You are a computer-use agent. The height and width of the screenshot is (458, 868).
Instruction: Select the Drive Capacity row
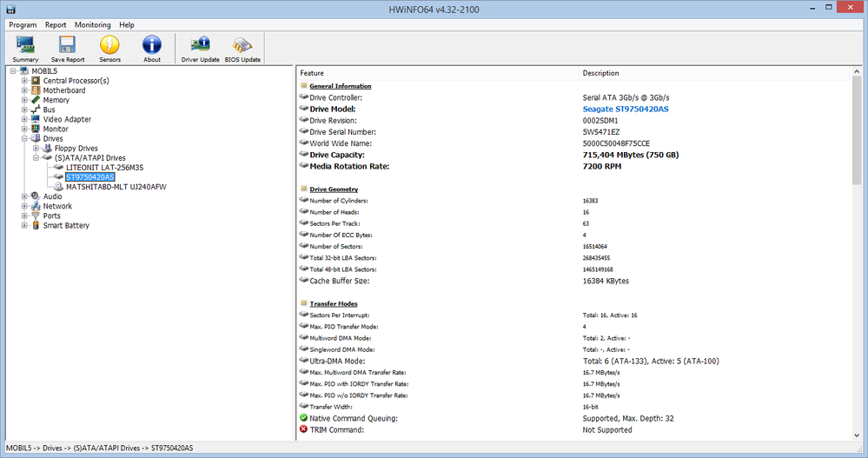574,155
